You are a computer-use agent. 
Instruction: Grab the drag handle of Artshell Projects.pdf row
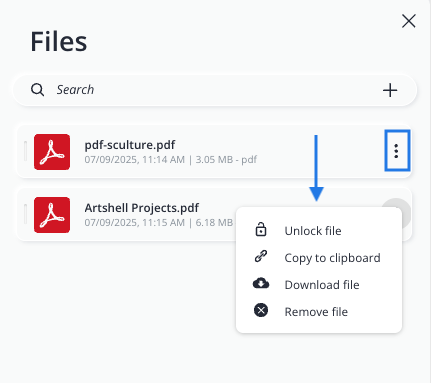click(x=25, y=214)
